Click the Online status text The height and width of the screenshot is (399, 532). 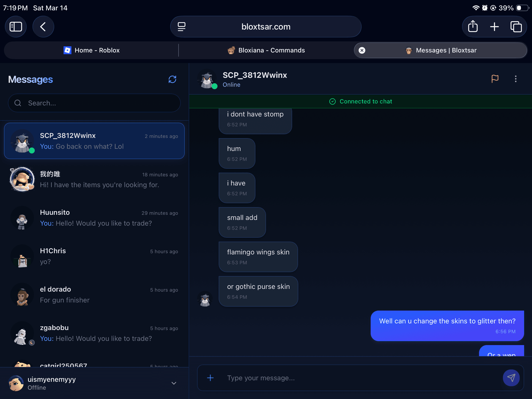point(232,85)
